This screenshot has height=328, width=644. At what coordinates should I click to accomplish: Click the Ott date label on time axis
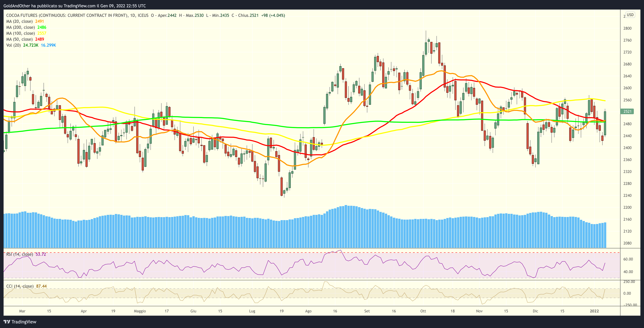[423, 311]
